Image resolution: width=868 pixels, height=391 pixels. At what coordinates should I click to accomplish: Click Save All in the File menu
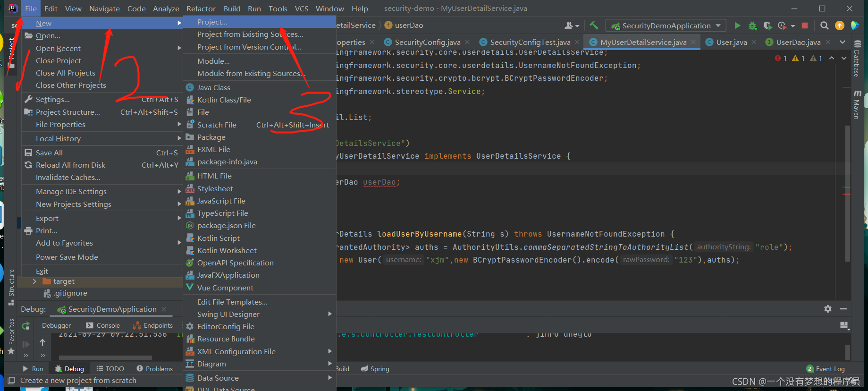click(102, 153)
